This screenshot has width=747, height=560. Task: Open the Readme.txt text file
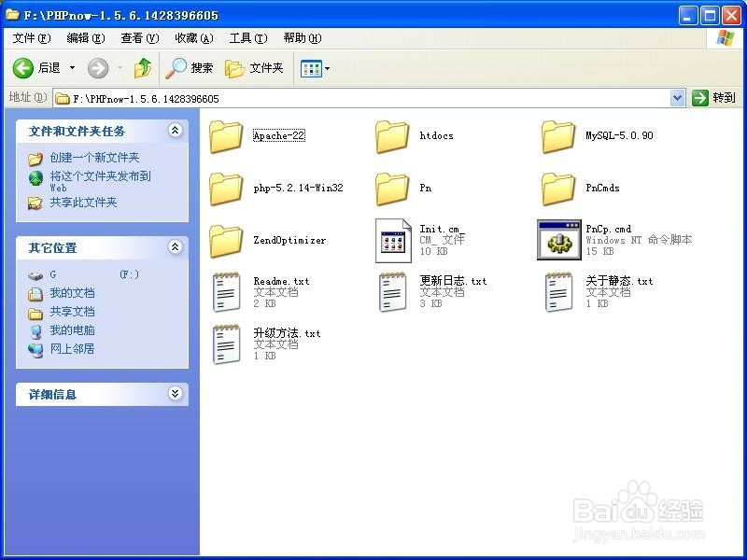(x=226, y=291)
